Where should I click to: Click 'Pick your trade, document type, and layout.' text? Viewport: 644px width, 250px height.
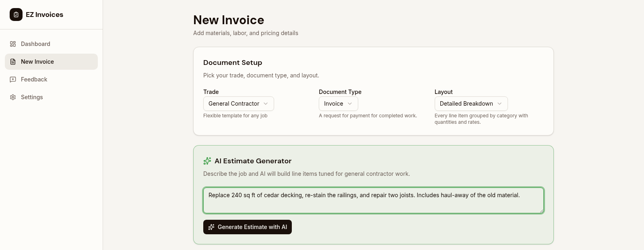[261, 75]
